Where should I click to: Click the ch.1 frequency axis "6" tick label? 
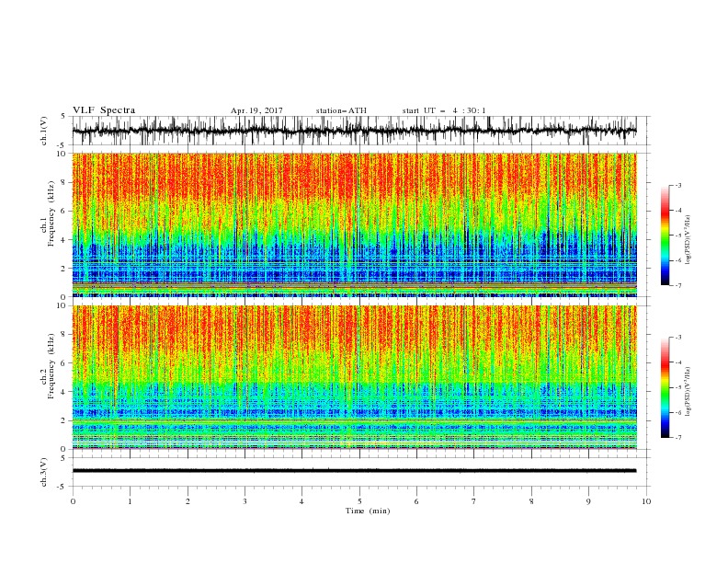[x=64, y=211]
